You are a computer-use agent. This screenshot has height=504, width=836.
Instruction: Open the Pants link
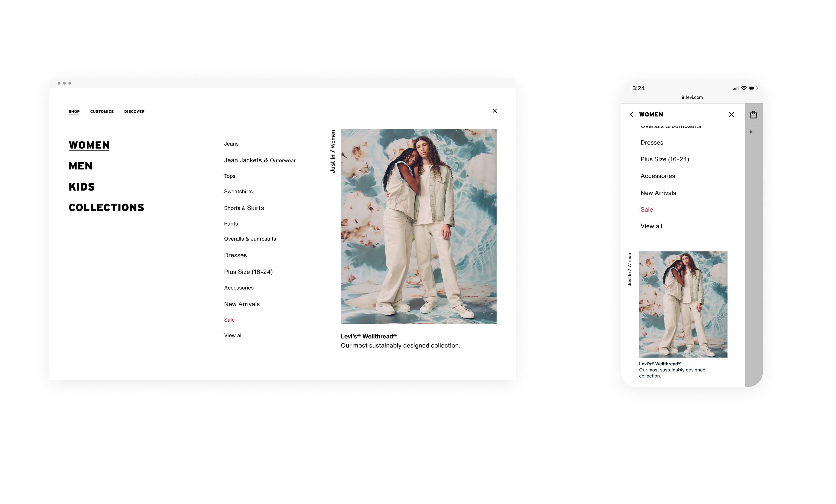coord(231,224)
